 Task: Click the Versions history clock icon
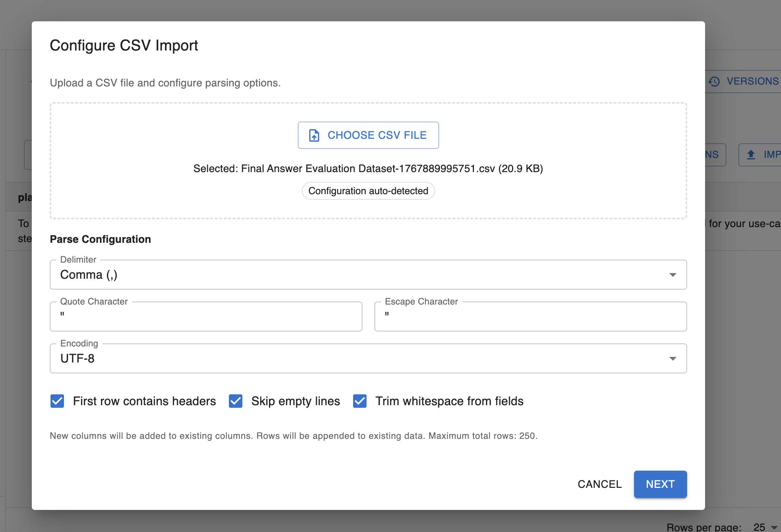[x=714, y=81]
